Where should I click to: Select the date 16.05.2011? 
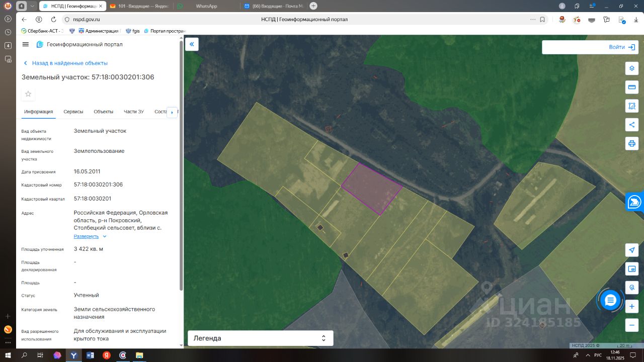tap(87, 171)
